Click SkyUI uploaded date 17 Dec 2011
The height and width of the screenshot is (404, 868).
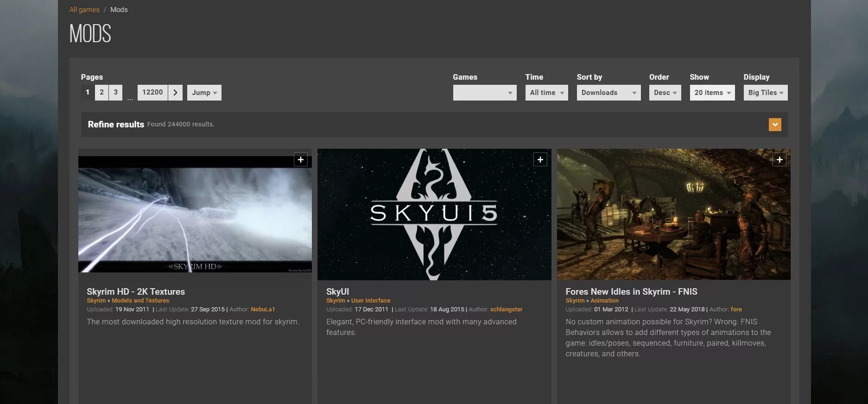371,309
